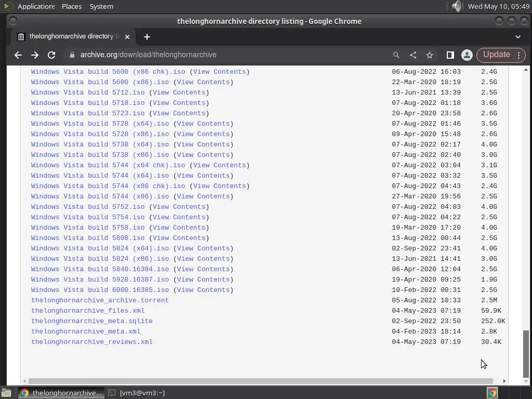The height and width of the screenshot is (399, 532).
Task: Click the left arrow of horizontal scrollbar
Action: coord(24,381)
